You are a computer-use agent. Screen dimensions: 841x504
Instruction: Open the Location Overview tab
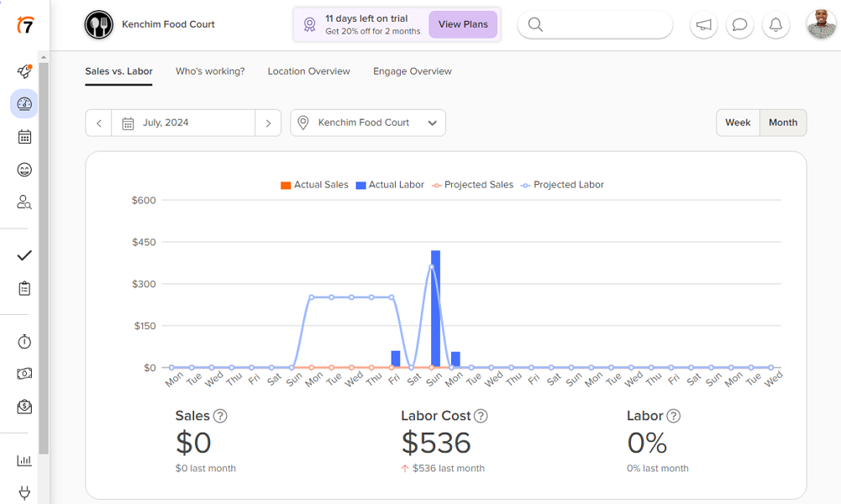pyautogui.click(x=308, y=71)
